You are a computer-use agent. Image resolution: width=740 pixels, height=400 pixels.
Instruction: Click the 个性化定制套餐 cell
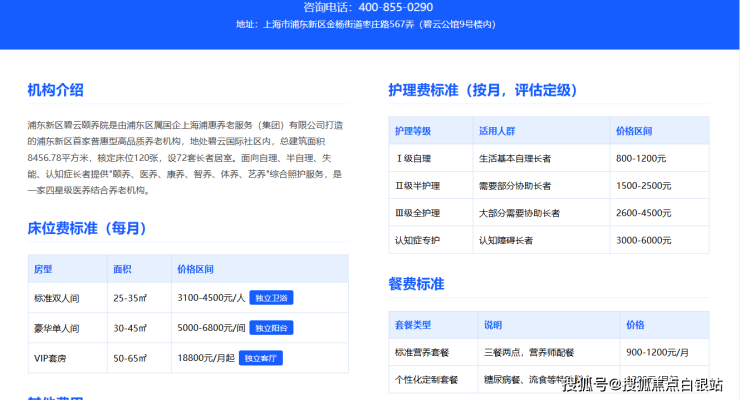pos(426,380)
